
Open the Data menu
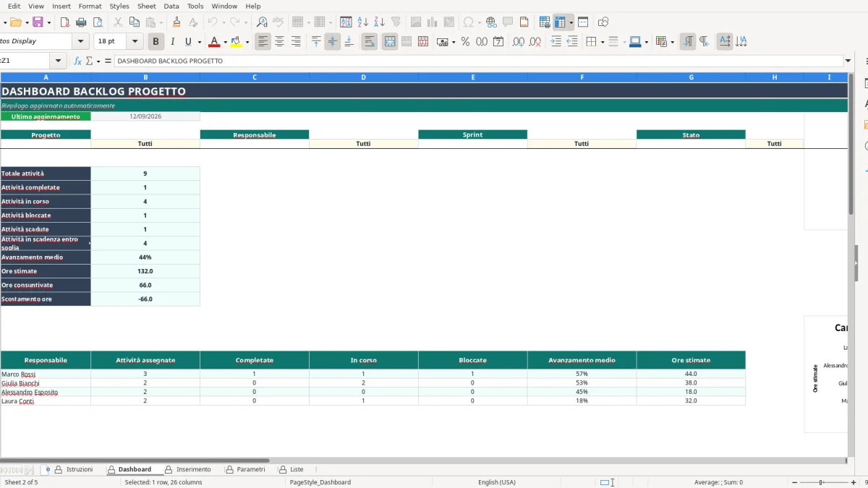[171, 6]
